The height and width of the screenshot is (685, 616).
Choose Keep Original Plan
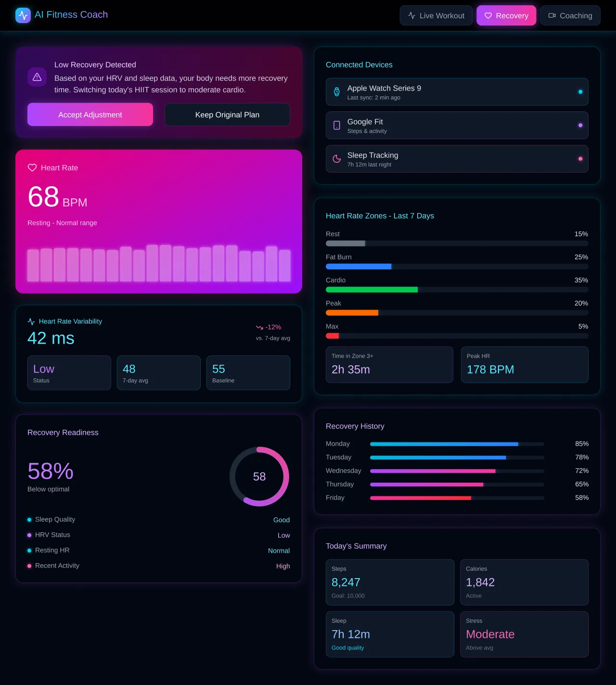[227, 115]
